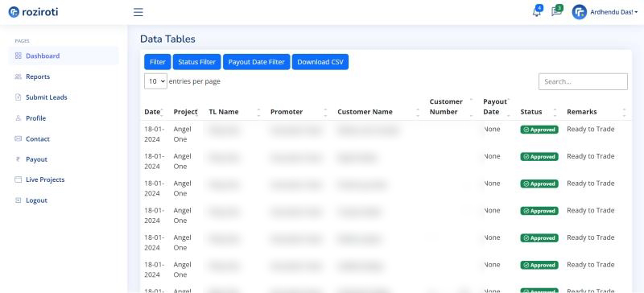The width and height of the screenshot is (644, 293).
Task: Click the Payout rupee icon in sidebar
Action: point(18,159)
